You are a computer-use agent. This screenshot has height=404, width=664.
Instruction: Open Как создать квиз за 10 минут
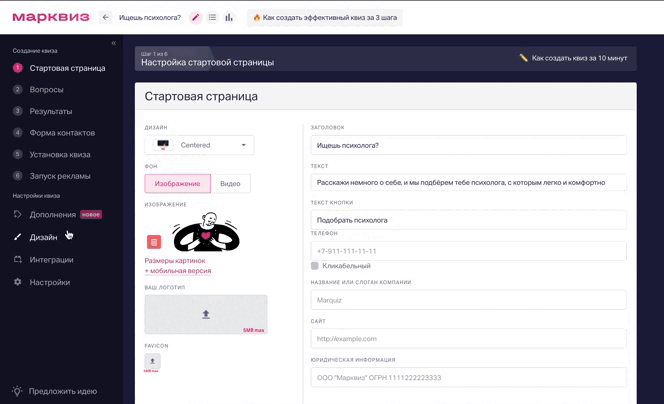point(579,58)
